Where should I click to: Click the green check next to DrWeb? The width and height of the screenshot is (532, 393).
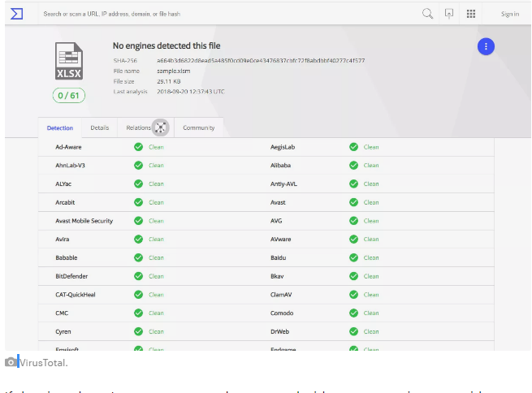(x=353, y=331)
